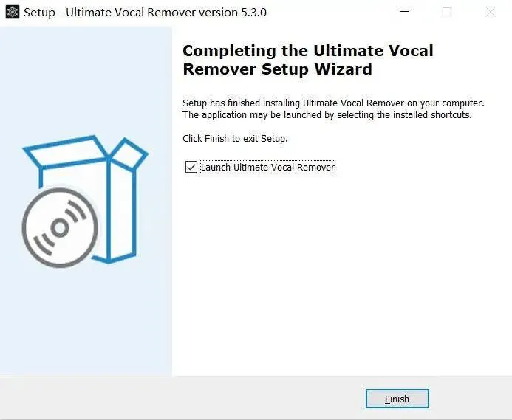
Task: Click the Ultimate Vocal Remover title bar icon
Action: (13, 13)
